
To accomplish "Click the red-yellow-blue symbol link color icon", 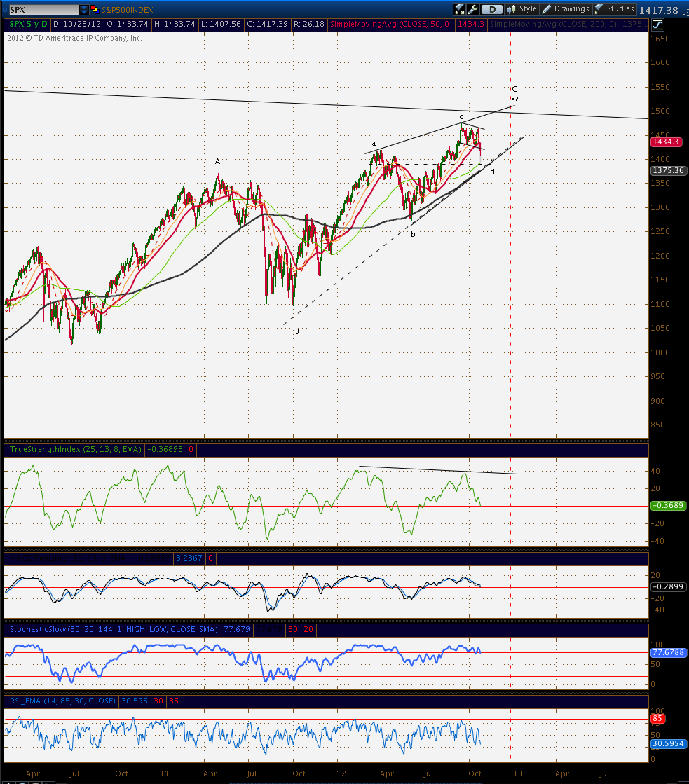I will pos(94,9).
